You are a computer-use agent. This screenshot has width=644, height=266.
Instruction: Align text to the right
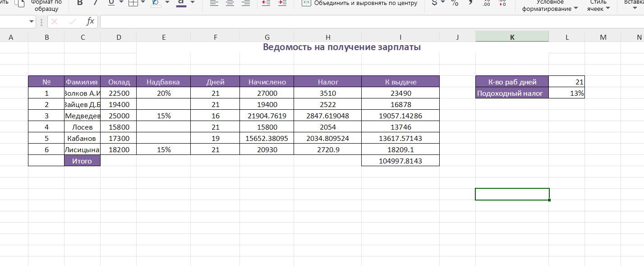[246, 3]
